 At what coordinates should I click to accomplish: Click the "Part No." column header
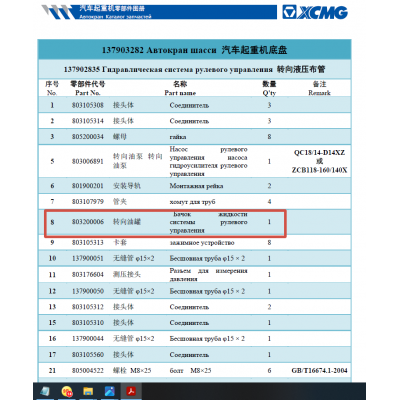[x=88, y=93]
